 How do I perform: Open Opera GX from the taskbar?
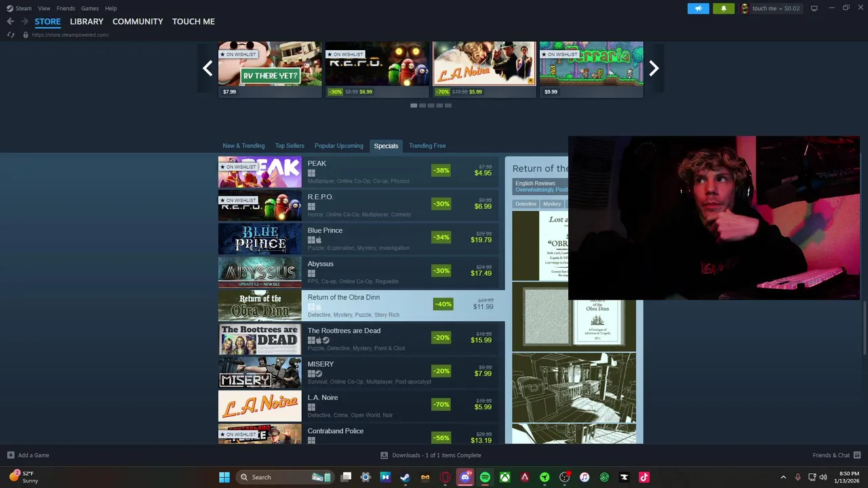(x=445, y=477)
